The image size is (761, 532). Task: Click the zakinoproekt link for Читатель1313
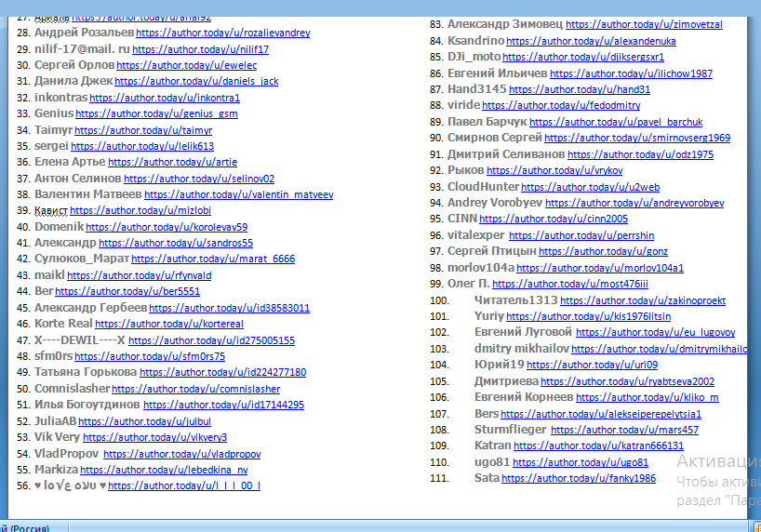point(642,301)
